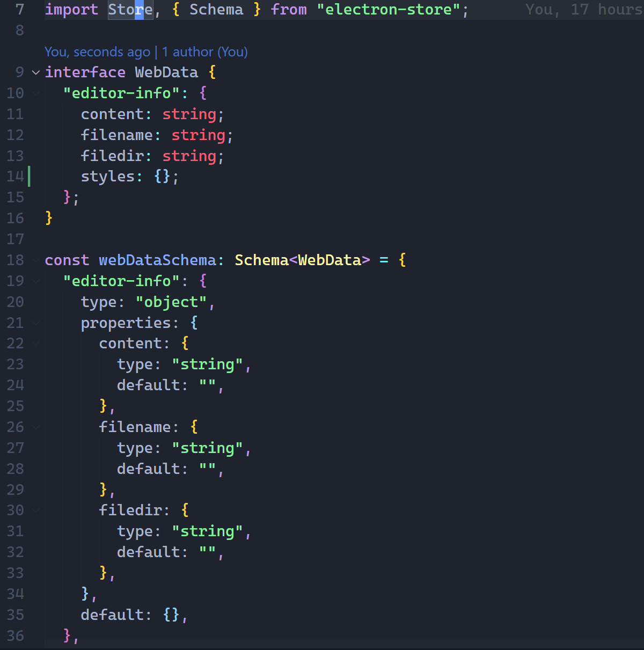
Task: Click the 'content' key on line 22
Action: [130, 344]
